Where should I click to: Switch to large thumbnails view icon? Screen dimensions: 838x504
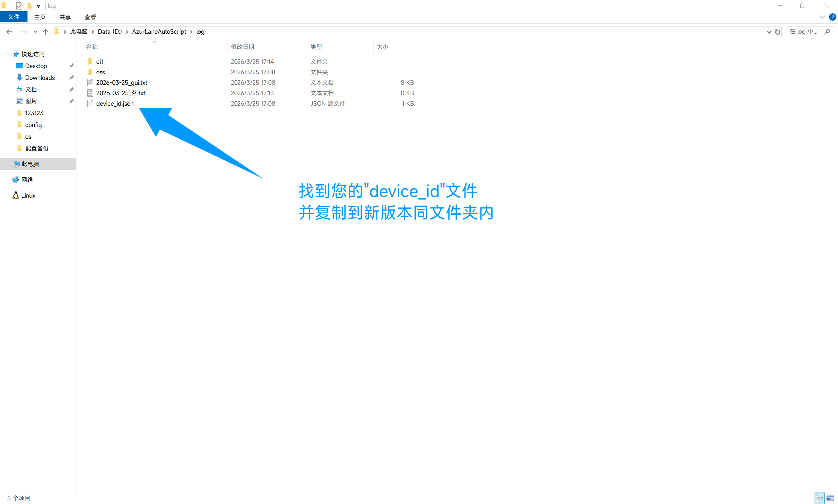830,498
